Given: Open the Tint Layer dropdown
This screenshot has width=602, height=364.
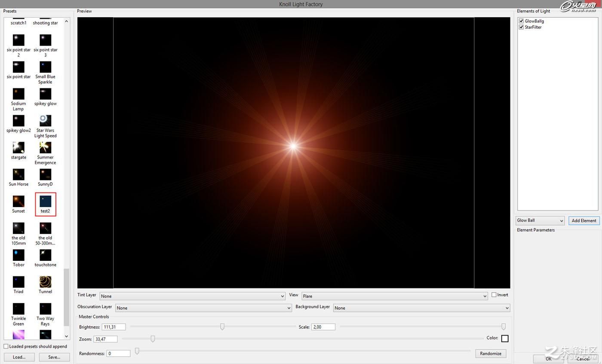Looking at the screenshot, I should pos(192,296).
